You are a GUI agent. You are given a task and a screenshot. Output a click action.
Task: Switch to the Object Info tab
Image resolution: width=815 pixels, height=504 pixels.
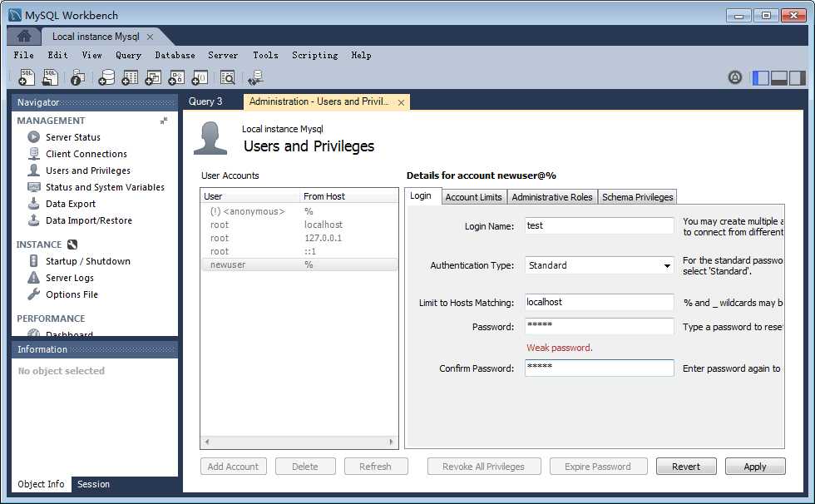(x=41, y=484)
